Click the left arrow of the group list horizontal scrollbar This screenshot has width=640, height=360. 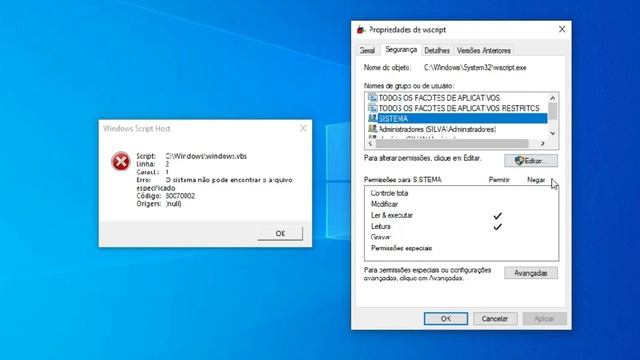(x=370, y=144)
